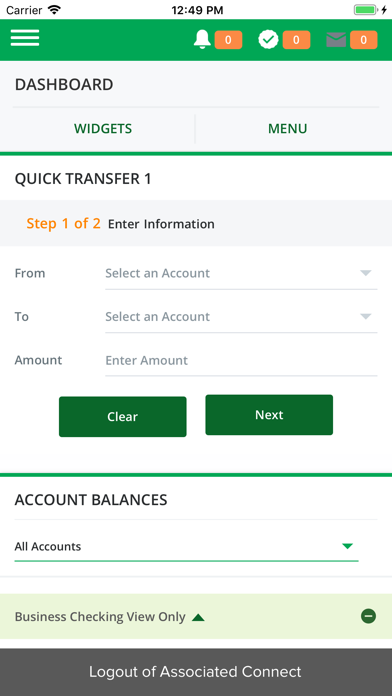
Task: Open the From account dropdown
Action: tap(241, 273)
